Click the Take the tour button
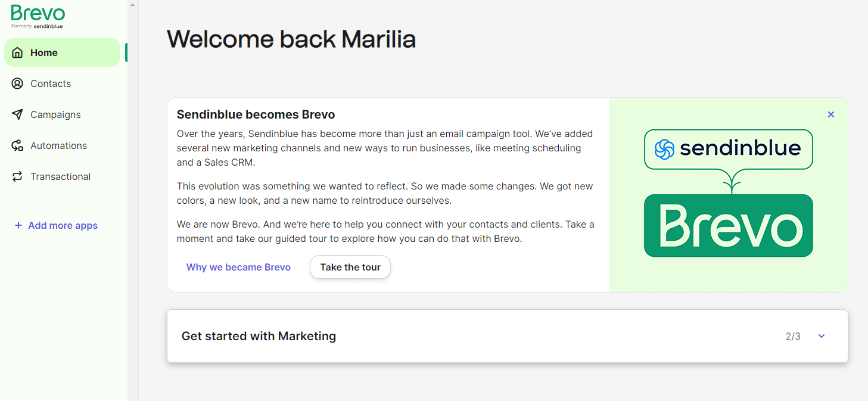The width and height of the screenshot is (868, 401). click(350, 267)
